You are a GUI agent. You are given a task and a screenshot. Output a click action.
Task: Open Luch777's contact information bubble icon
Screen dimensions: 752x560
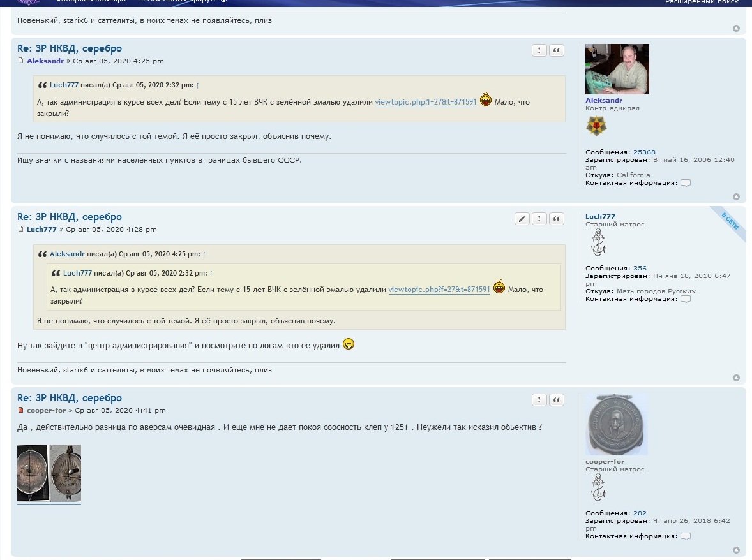coord(686,299)
